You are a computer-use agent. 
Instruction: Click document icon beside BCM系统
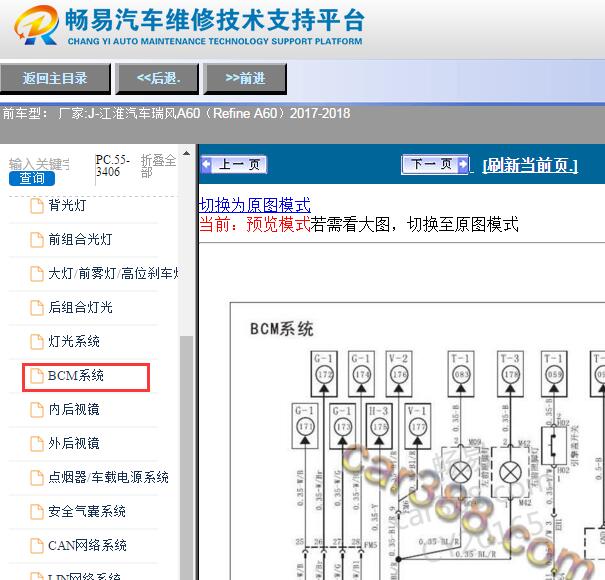click(37, 375)
